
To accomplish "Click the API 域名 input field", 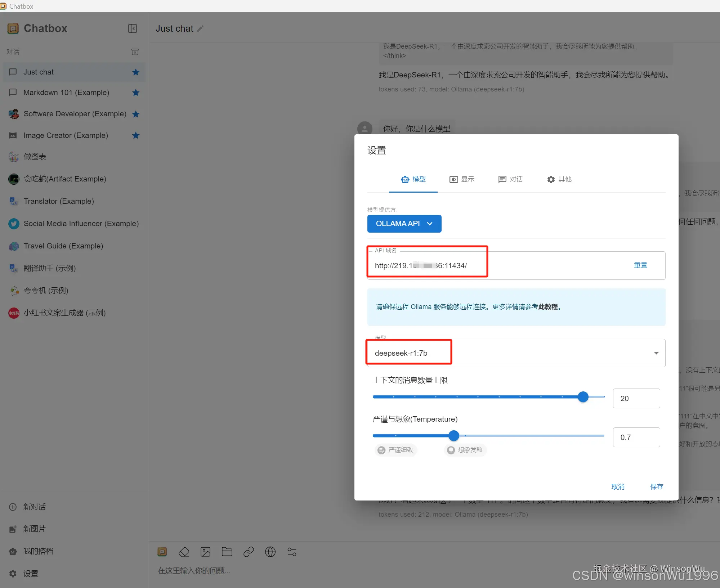I will tap(504, 266).
